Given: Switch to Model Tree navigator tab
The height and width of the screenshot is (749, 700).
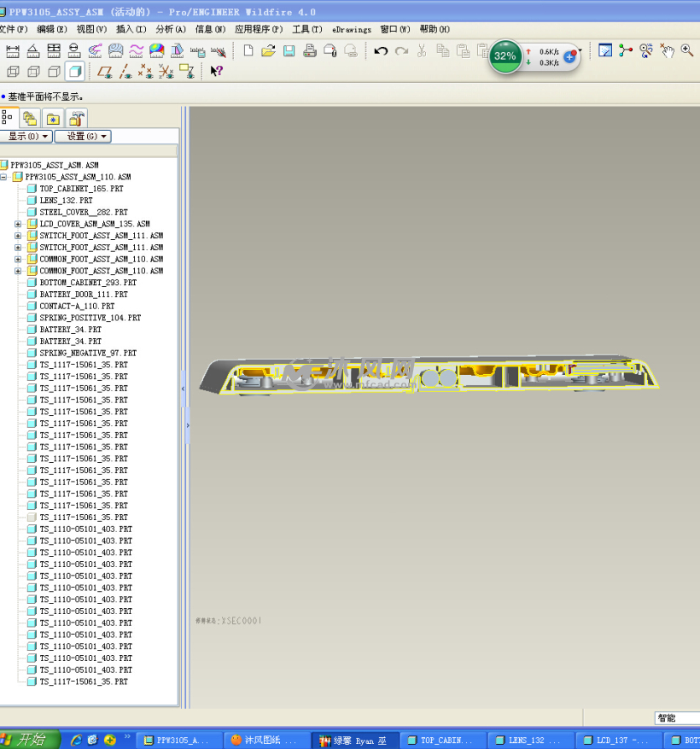Looking at the screenshot, I should point(7,118).
